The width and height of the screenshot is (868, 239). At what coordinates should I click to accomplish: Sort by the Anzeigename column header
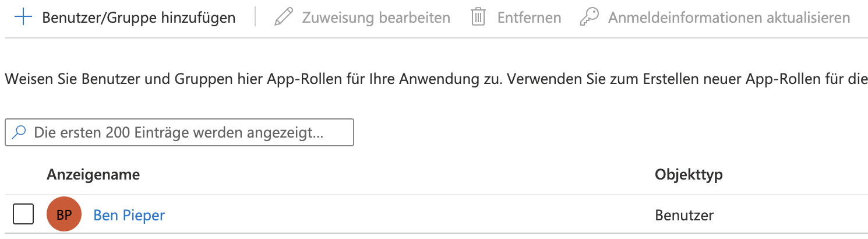coord(93,174)
